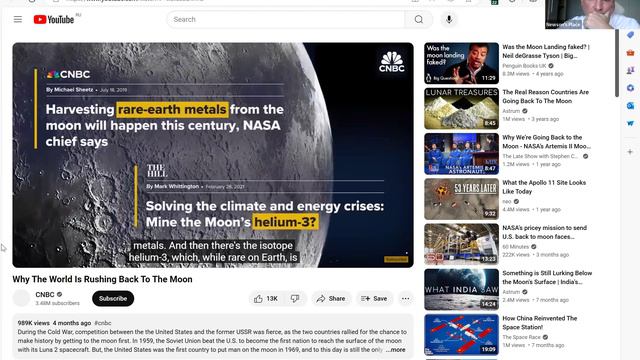Open 'The Real Reason Countries Are Going Back To The Moon'
This screenshot has height=360, width=640.
(x=545, y=97)
